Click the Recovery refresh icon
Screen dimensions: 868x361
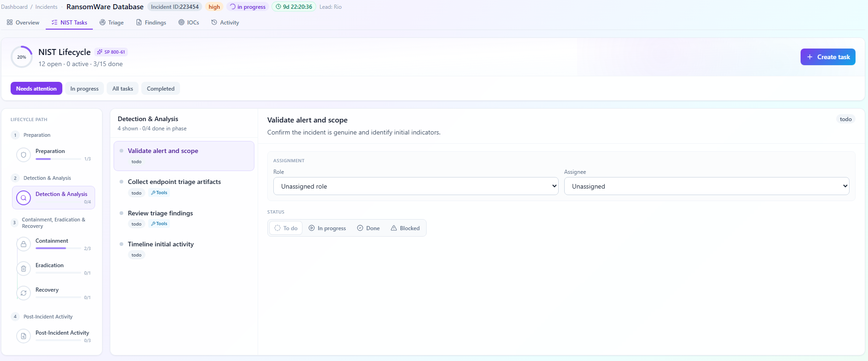click(24, 293)
